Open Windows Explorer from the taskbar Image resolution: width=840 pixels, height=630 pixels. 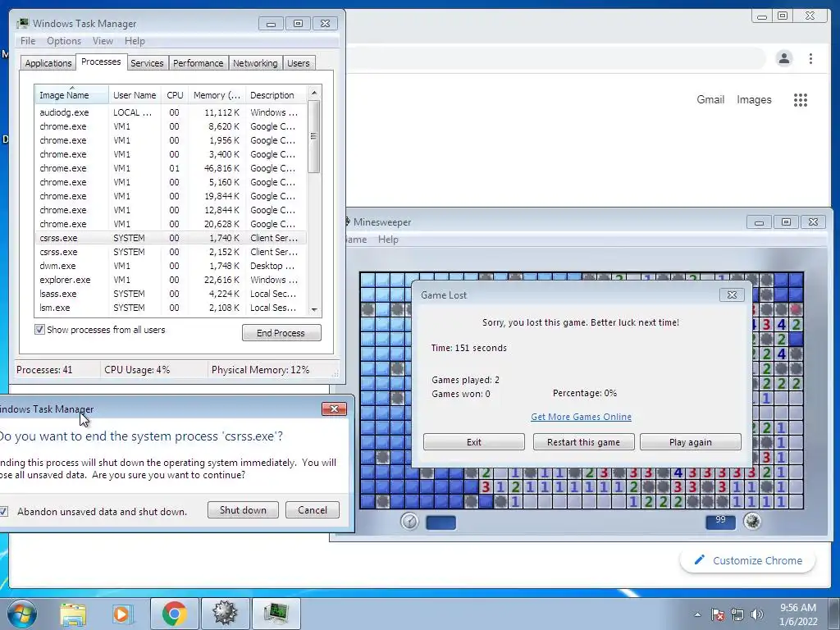73,614
